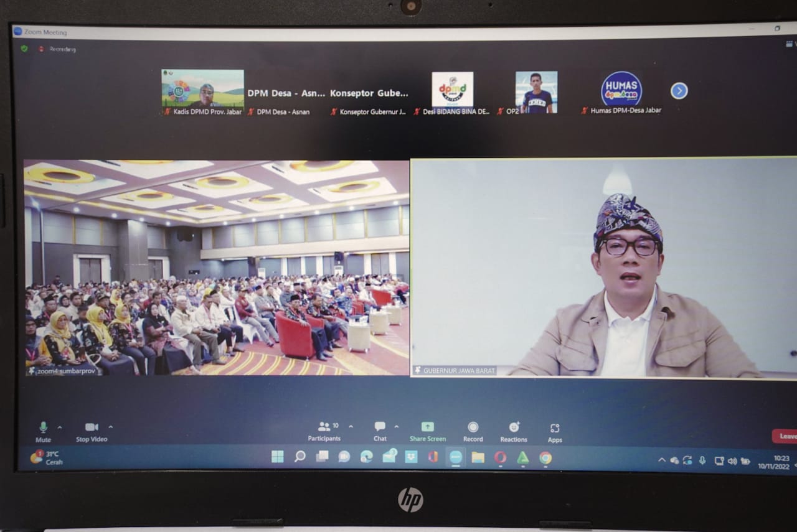797x532 pixels.
Task: Expand the arrow beside Participants
Action: coord(351,427)
